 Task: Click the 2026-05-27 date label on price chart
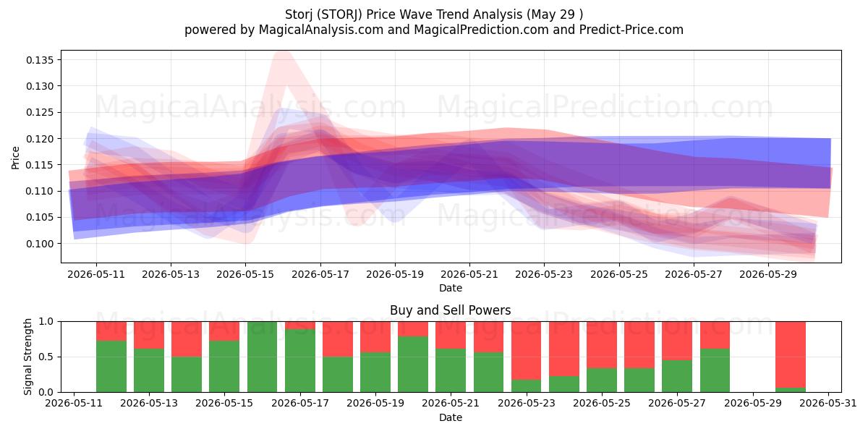click(694, 275)
